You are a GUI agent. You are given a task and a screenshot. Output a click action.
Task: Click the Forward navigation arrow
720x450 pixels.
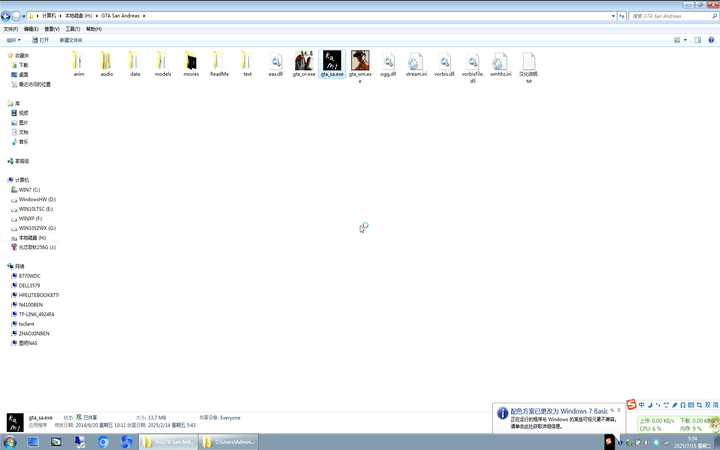[16, 17]
